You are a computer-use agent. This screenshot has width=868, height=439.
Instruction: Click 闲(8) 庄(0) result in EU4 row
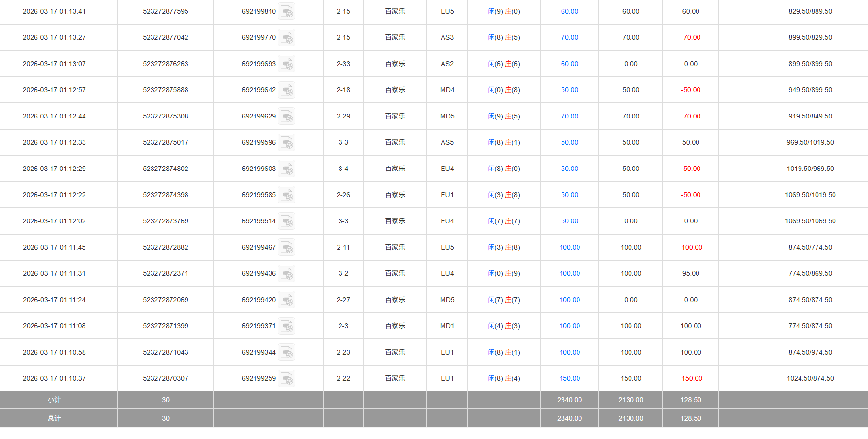(504, 169)
